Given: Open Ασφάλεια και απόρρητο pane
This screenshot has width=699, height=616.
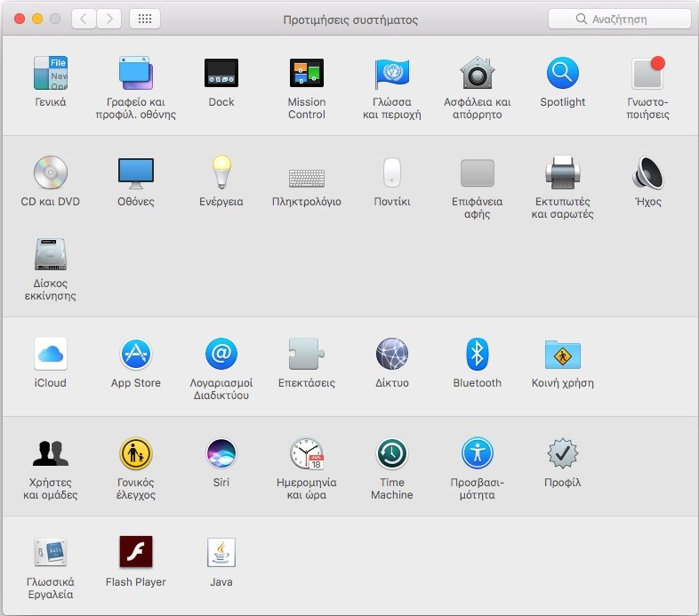Looking at the screenshot, I should point(478,73).
